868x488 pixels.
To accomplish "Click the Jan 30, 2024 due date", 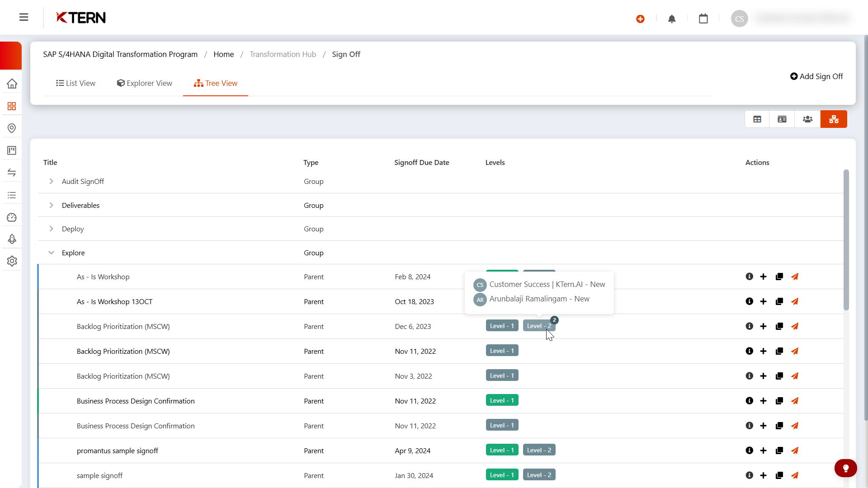I will tap(414, 475).
